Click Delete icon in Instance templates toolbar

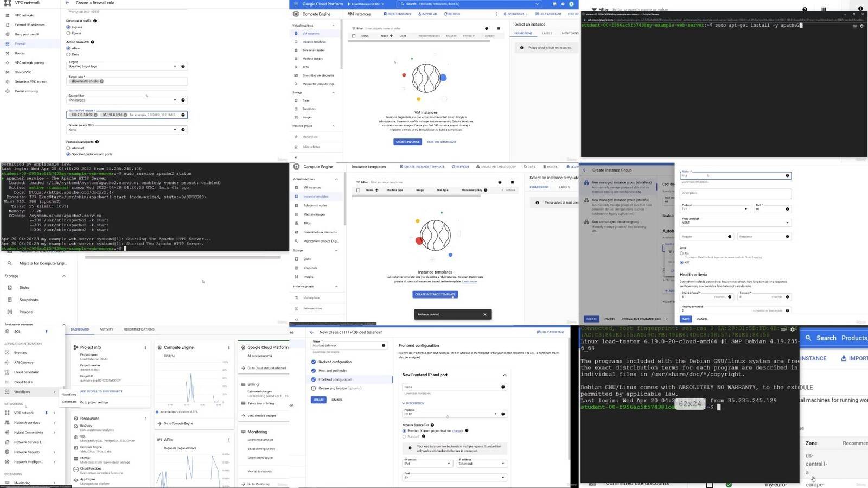544,167
